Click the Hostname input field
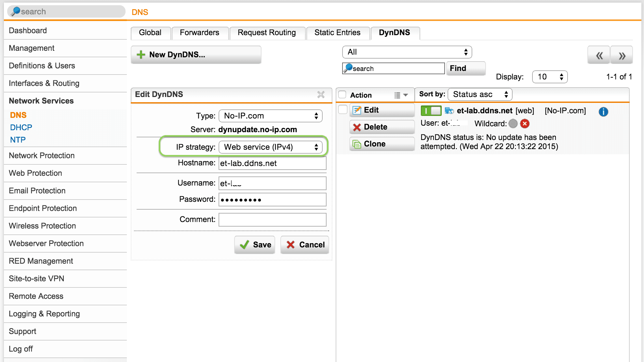This screenshot has width=644, height=362. tap(273, 163)
